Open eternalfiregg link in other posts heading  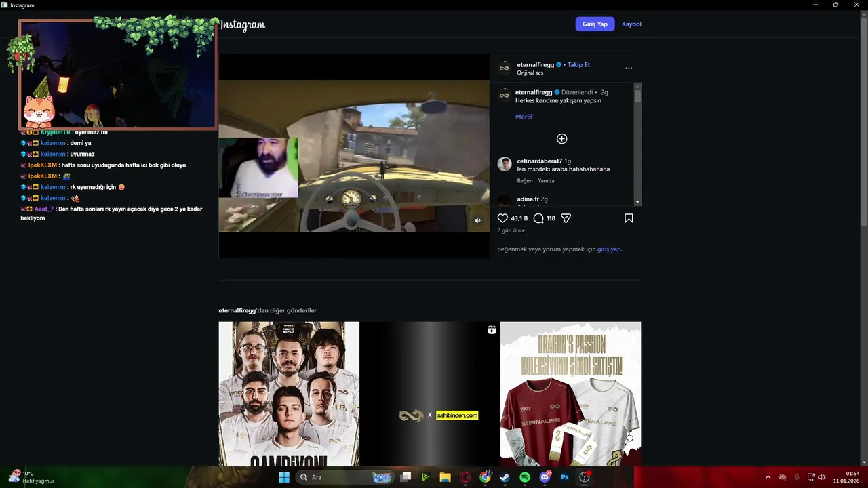237,310
